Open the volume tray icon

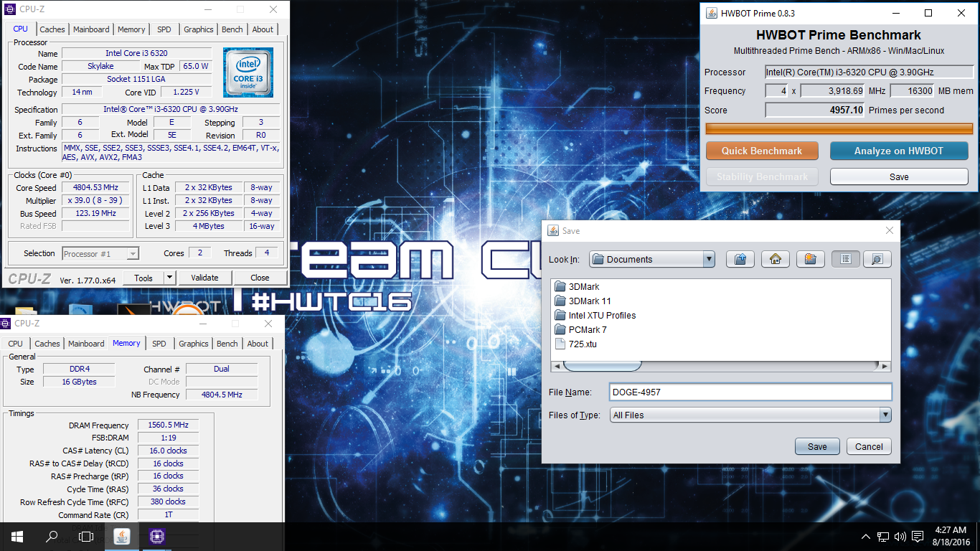pos(901,537)
